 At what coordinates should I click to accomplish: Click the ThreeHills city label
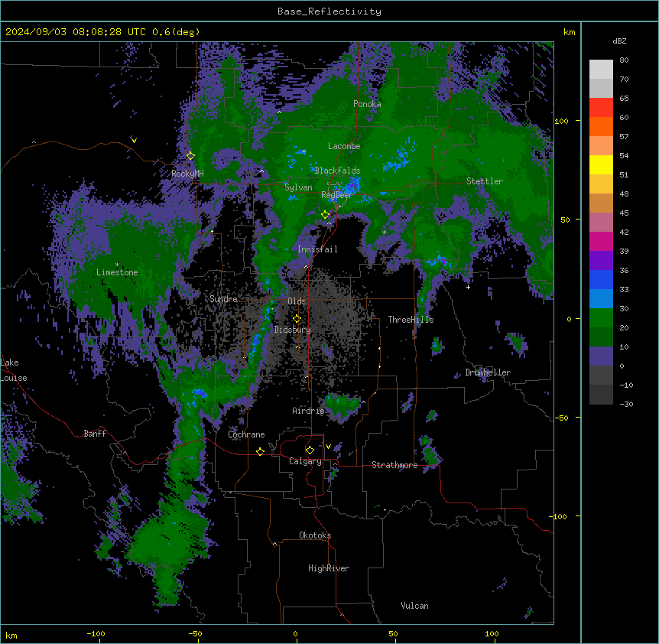pos(411,320)
